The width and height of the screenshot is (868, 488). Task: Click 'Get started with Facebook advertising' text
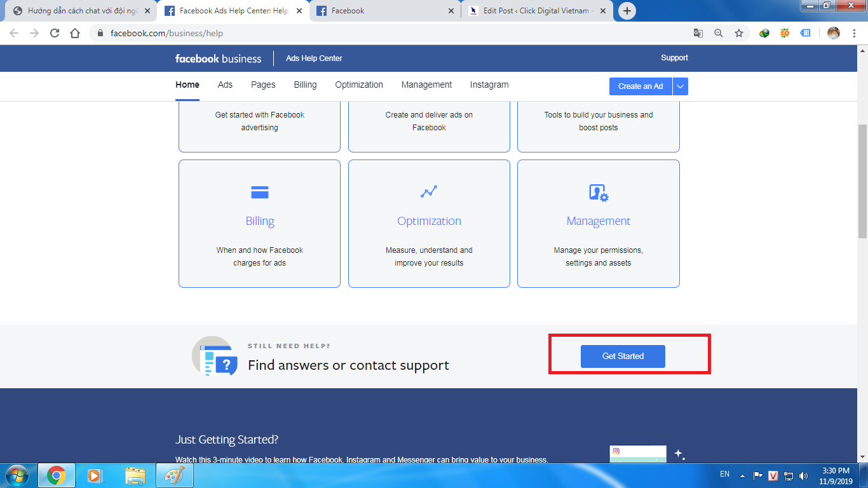pyautogui.click(x=259, y=121)
